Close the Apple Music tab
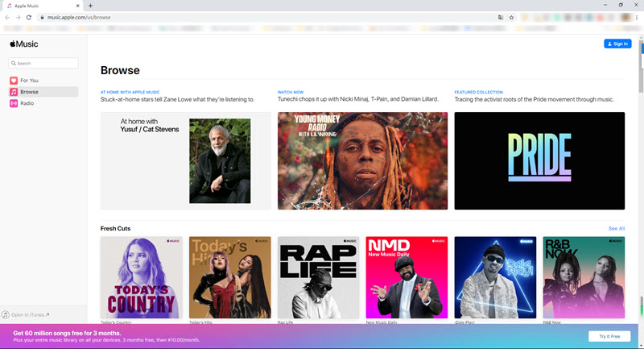This screenshot has height=349, width=644. click(x=77, y=6)
